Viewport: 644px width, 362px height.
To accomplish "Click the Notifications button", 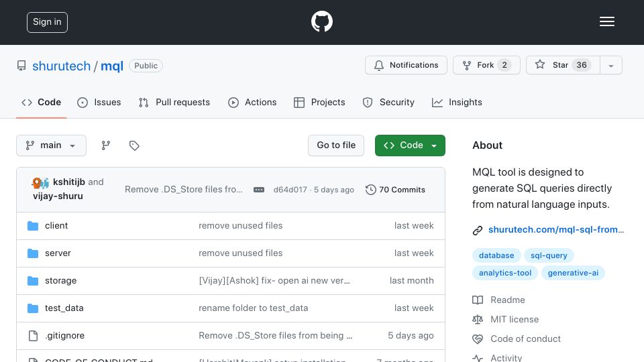I will (406, 65).
